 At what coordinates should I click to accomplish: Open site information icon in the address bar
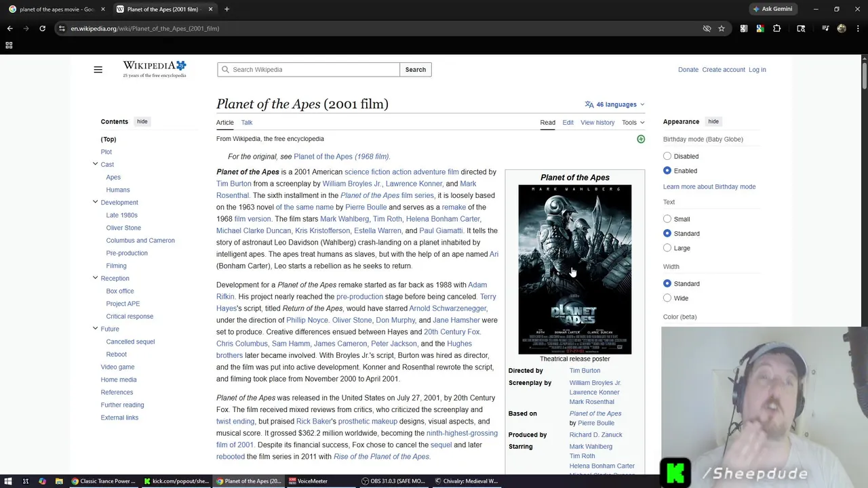(62, 28)
